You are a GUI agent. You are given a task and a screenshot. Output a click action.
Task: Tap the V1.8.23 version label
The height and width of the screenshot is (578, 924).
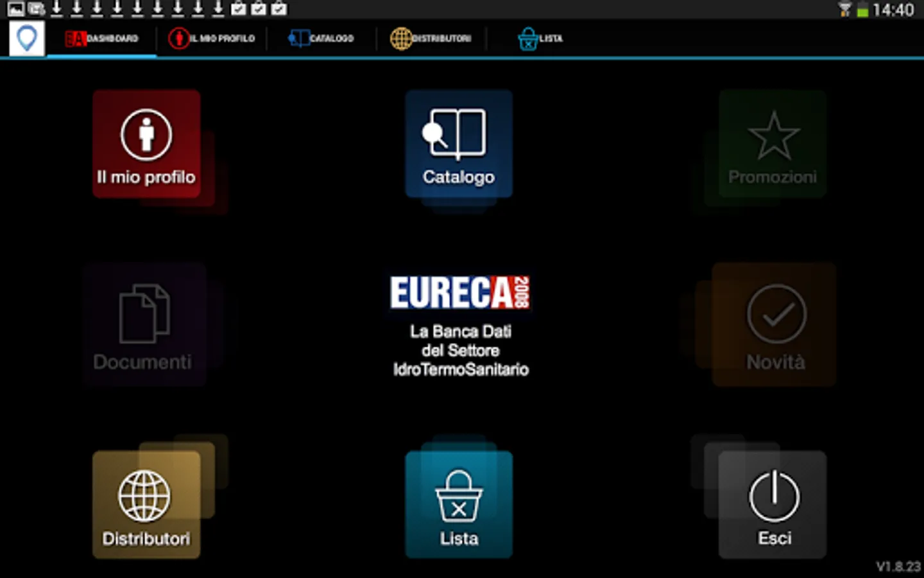coord(898,566)
